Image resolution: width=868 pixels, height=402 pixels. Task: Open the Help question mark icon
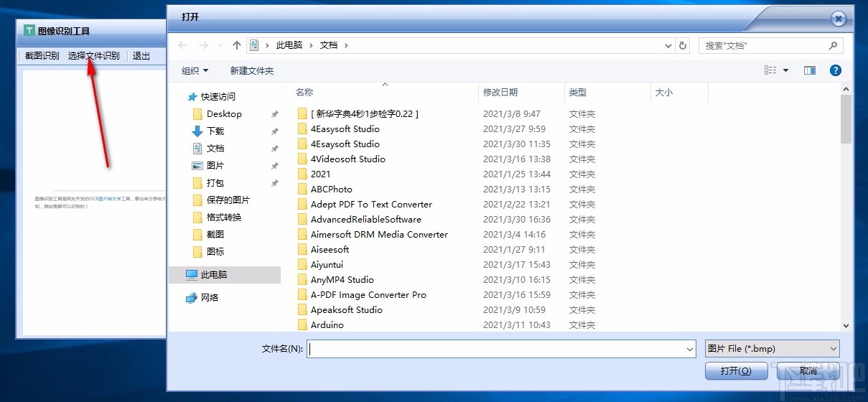[835, 70]
